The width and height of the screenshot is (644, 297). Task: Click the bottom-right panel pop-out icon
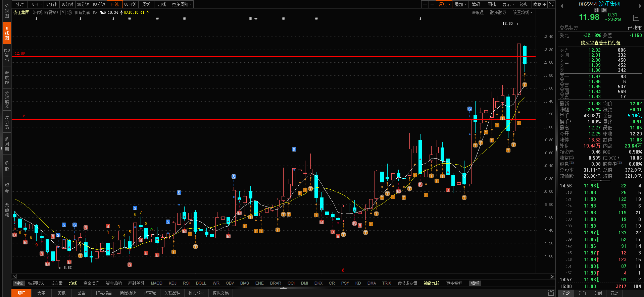point(551,293)
